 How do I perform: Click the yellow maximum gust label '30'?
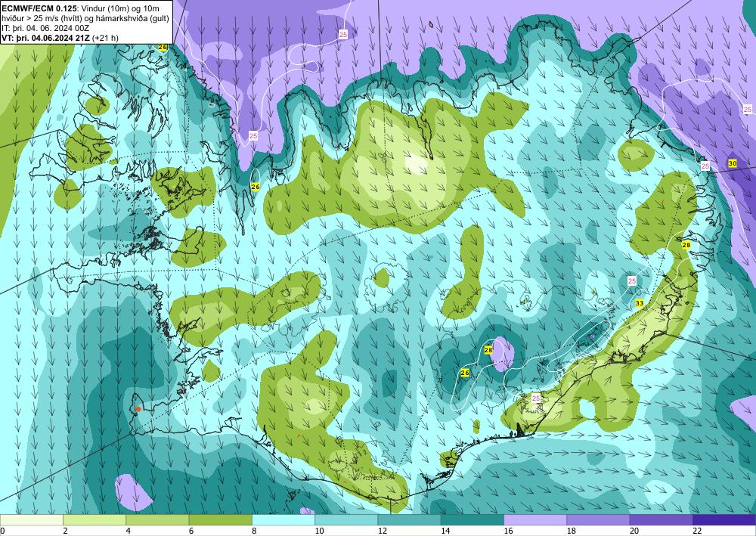733,163
